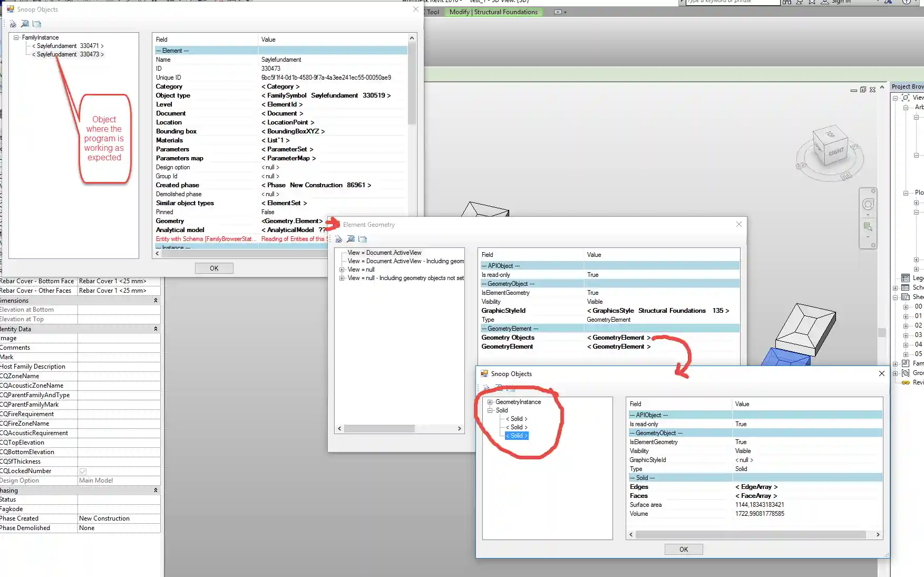This screenshot has height=577, width=924.
Task: Click the Revit Links icon in Project Browser
Action: [x=907, y=382]
